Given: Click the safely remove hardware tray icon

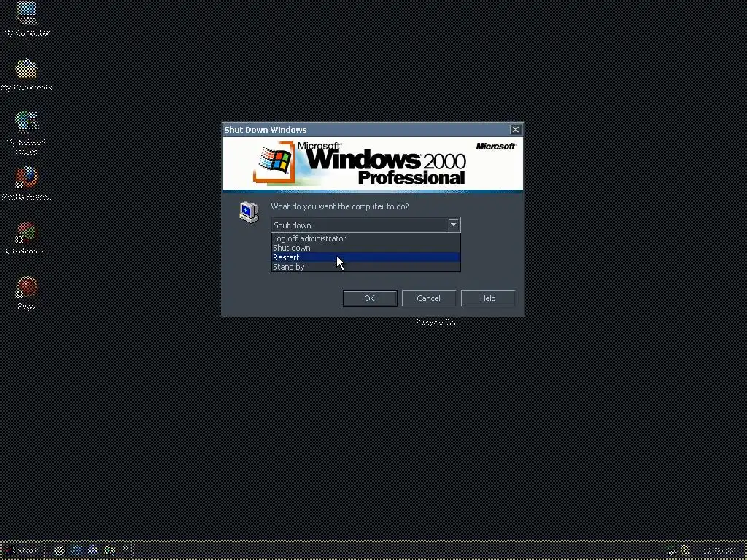Looking at the screenshot, I should coord(672,551).
